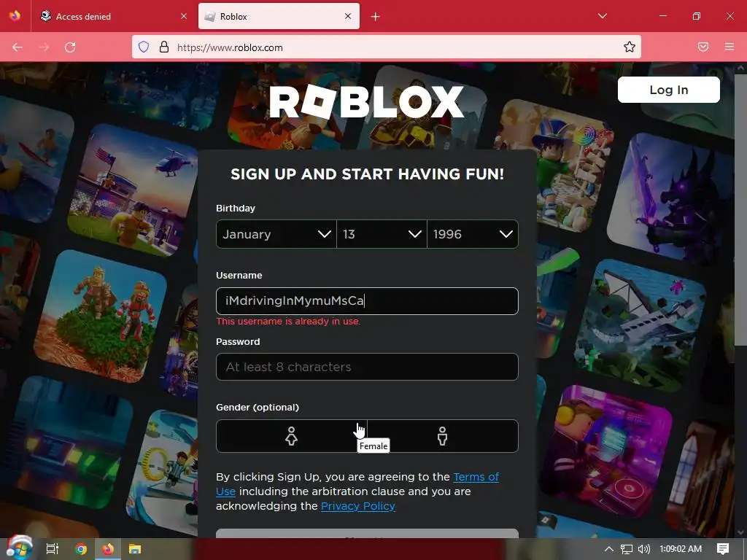Image resolution: width=747 pixels, height=560 pixels.
Task: Open the Firefox hamburger menu
Action: (x=729, y=47)
